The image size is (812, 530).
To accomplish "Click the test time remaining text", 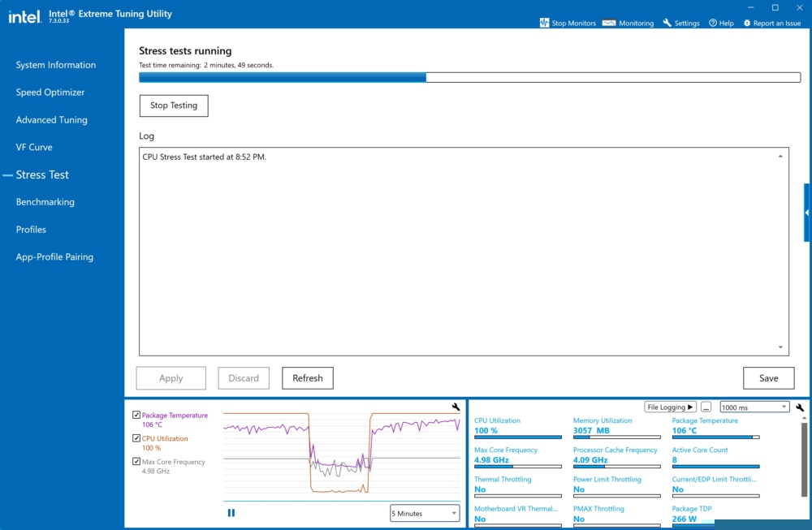I will click(x=206, y=65).
